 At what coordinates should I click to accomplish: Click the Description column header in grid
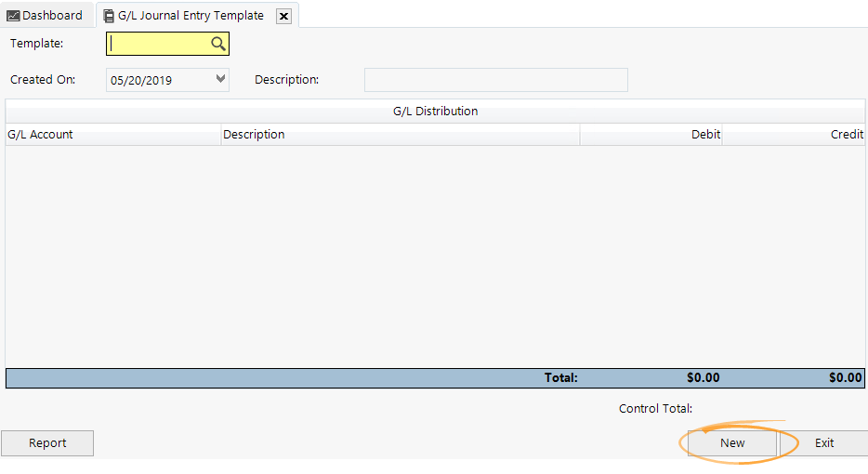point(400,135)
